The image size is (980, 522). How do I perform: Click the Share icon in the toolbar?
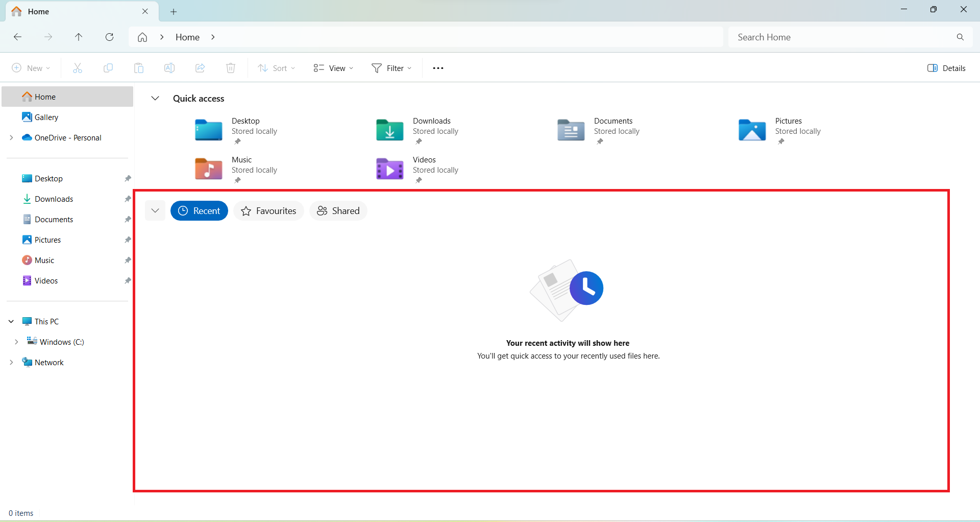200,67
